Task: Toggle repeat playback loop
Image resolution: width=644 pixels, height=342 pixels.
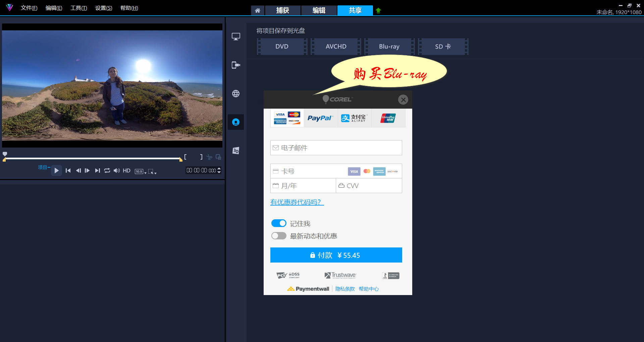Action: (107, 171)
